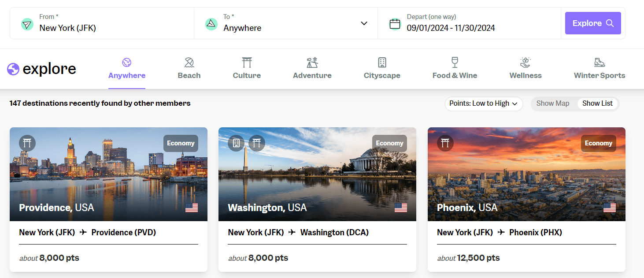Click the calendar icon beside Depart dates
This screenshot has height=278, width=644.
[x=395, y=23]
